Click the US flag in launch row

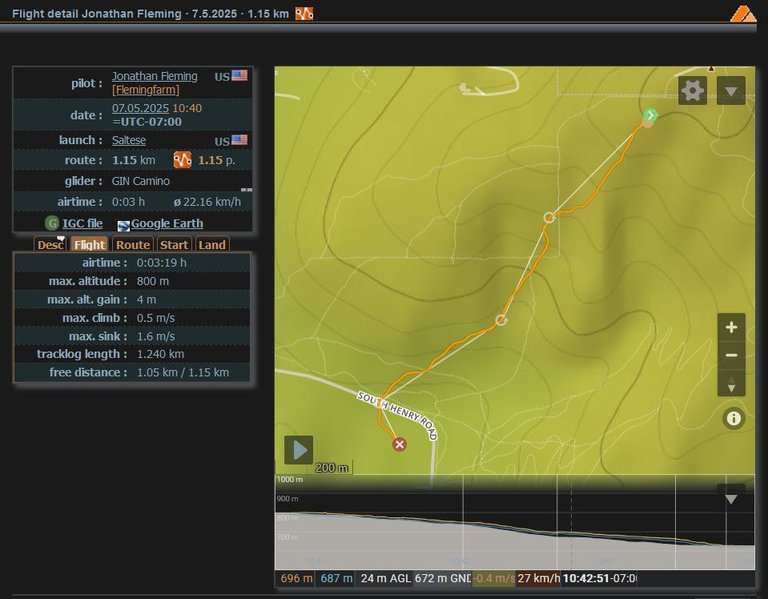point(239,140)
